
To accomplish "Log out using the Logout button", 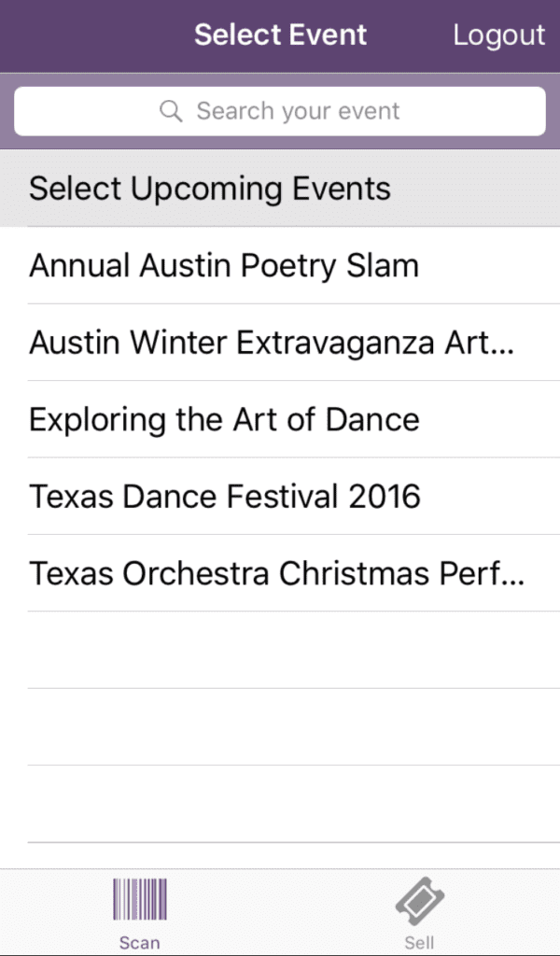I will 499,35.
